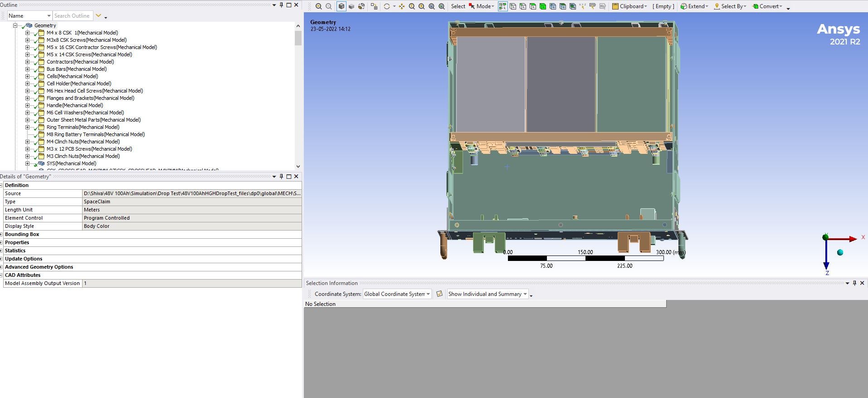This screenshot has height=398, width=868.
Task: Click into the Search Outline field
Action: pyautogui.click(x=73, y=16)
